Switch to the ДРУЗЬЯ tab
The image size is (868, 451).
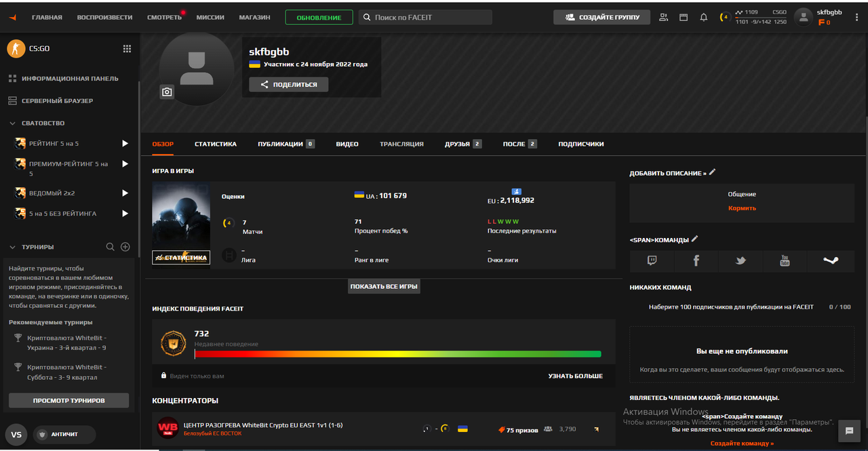pos(463,144)
